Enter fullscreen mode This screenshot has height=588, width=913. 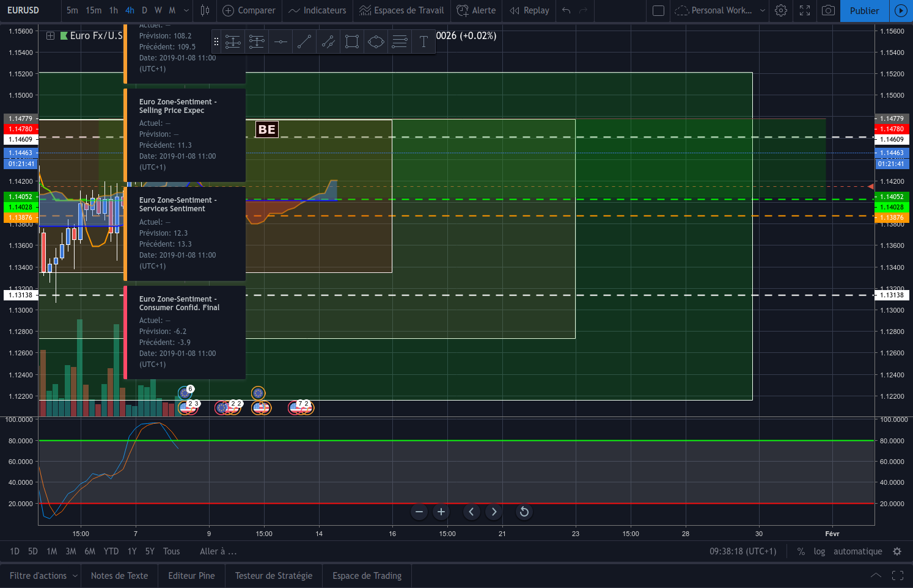click(x=805, y=10)
